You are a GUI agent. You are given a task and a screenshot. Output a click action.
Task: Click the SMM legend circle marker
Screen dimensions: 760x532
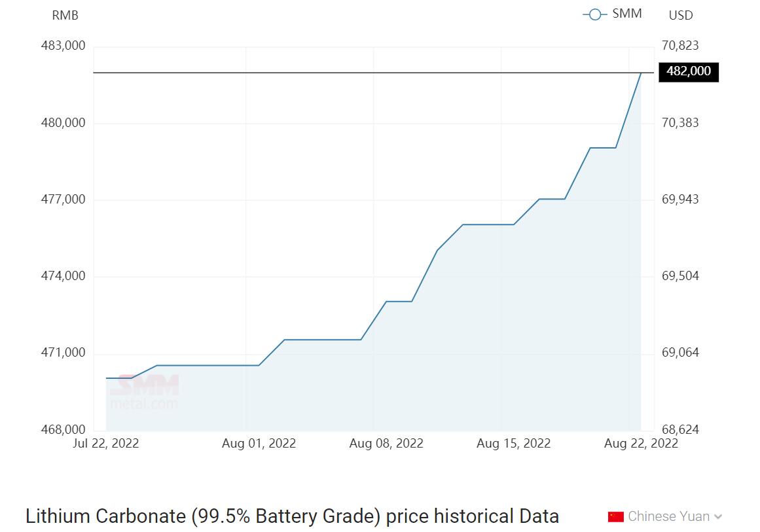594,14
